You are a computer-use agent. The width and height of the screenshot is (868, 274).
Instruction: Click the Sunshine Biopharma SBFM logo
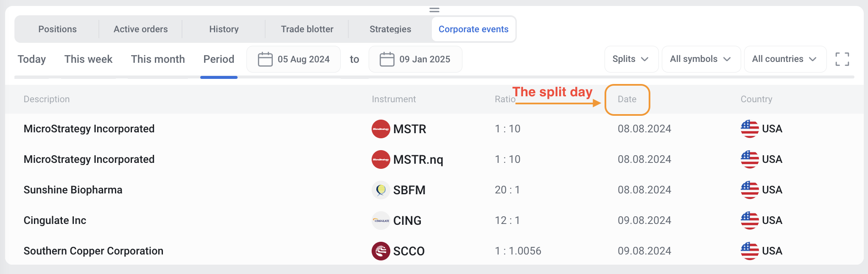[381, 190]
